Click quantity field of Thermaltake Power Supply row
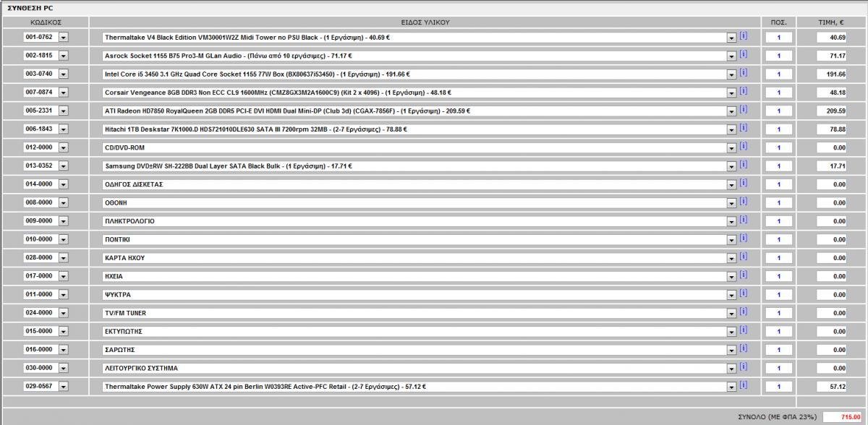Viewport: 868px width, 425px height. [x=778, y=387]
